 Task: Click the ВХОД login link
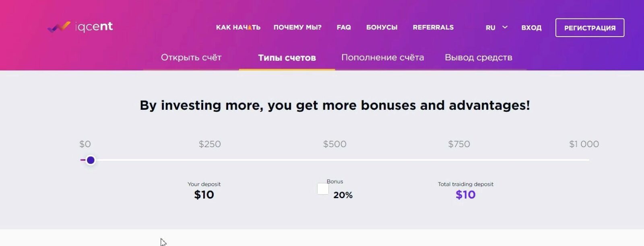tap(531, 28)
